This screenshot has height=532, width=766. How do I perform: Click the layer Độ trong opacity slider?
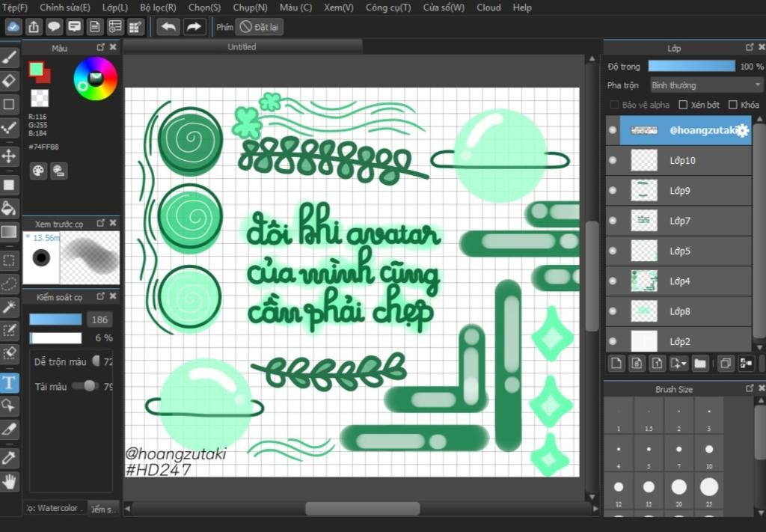click(691, 66)
